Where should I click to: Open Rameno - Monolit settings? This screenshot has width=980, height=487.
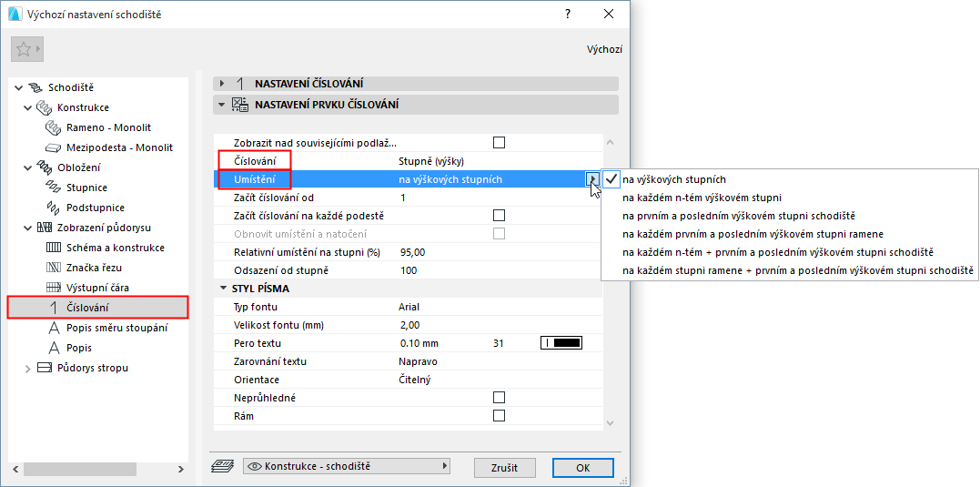pos(109,127)
